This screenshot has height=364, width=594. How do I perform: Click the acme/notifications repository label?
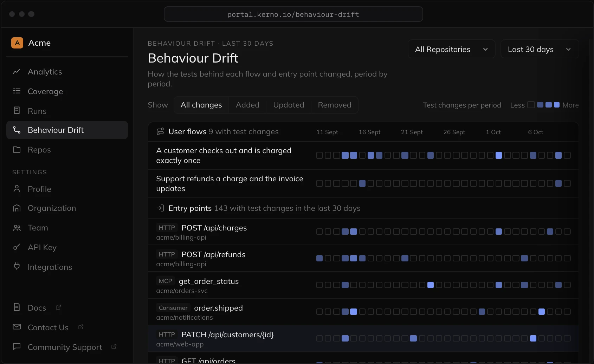(x=185, y=318)
